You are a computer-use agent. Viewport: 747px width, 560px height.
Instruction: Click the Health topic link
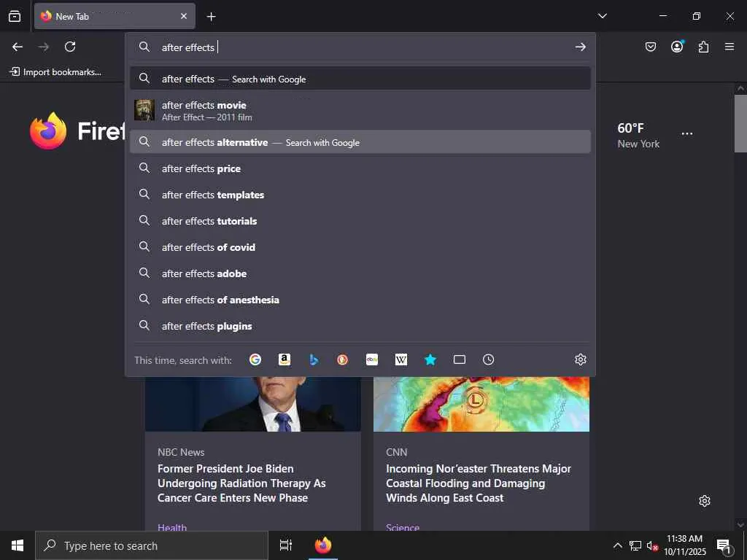click(172, 527)
